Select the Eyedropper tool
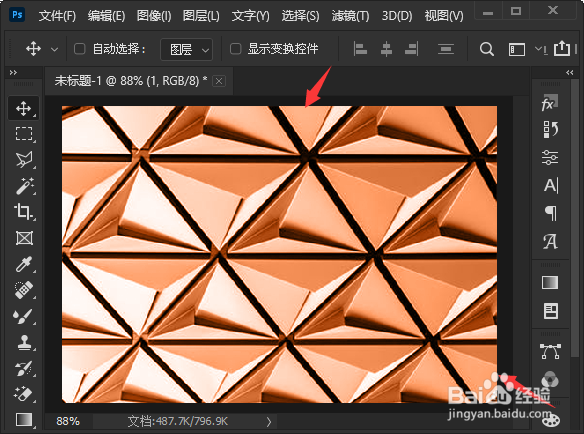Image resolution: width=584 pixels, height=434 pixels. [x=23, y=264]
